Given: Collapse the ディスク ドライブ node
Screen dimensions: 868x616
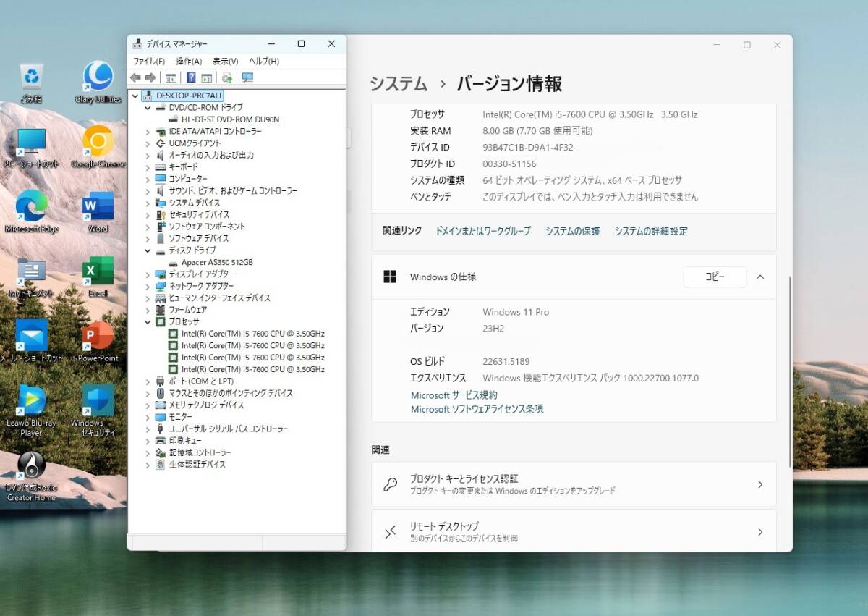Looking at the screenshot, I should [x=148, y=250].
